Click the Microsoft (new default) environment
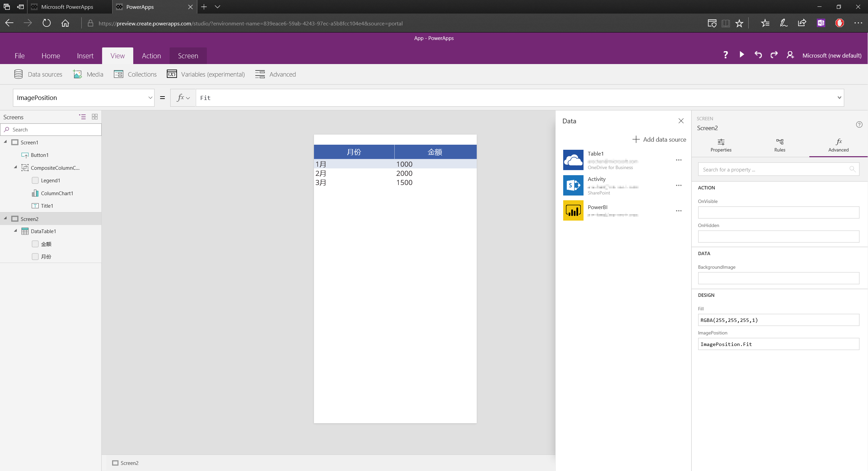Viewport: 868px width, 471px height. (832, 56)
